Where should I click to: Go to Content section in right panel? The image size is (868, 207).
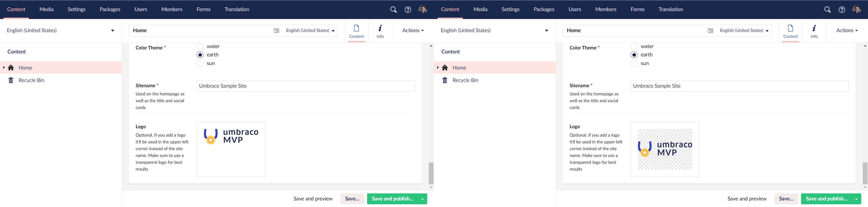tap(450, 10)
